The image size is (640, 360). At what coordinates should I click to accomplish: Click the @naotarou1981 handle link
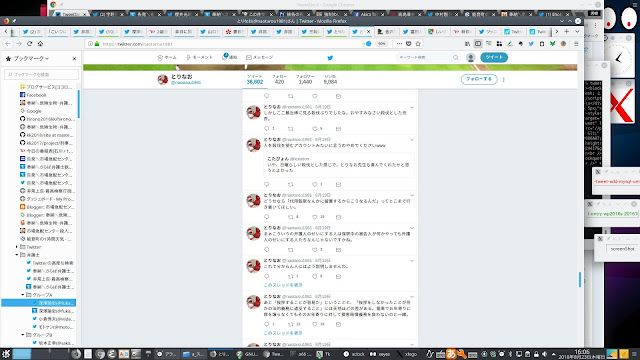(186, 82)
